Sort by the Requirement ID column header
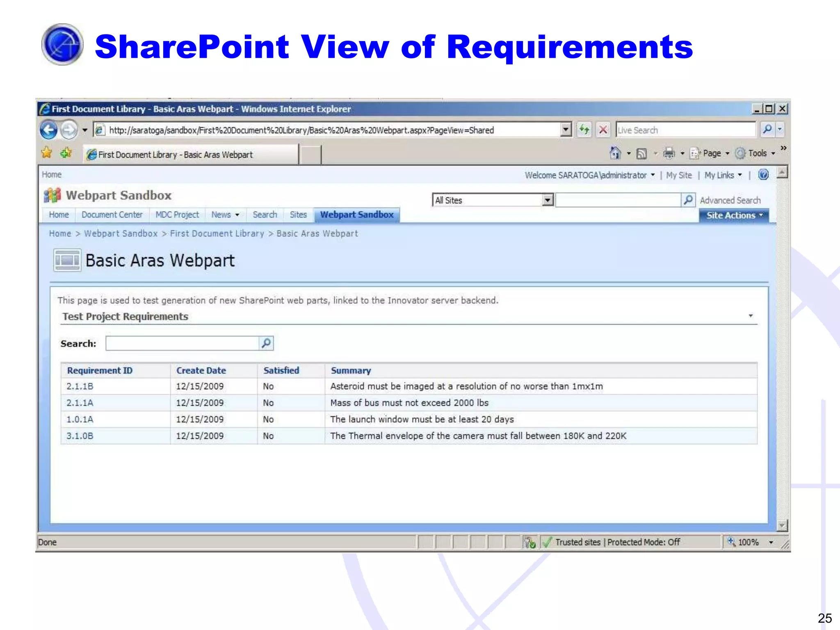The height and width of the screenshot is (630, 840). 100,370
